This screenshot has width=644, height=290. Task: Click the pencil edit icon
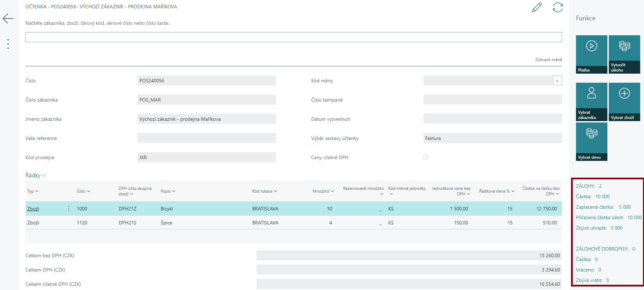537,7
